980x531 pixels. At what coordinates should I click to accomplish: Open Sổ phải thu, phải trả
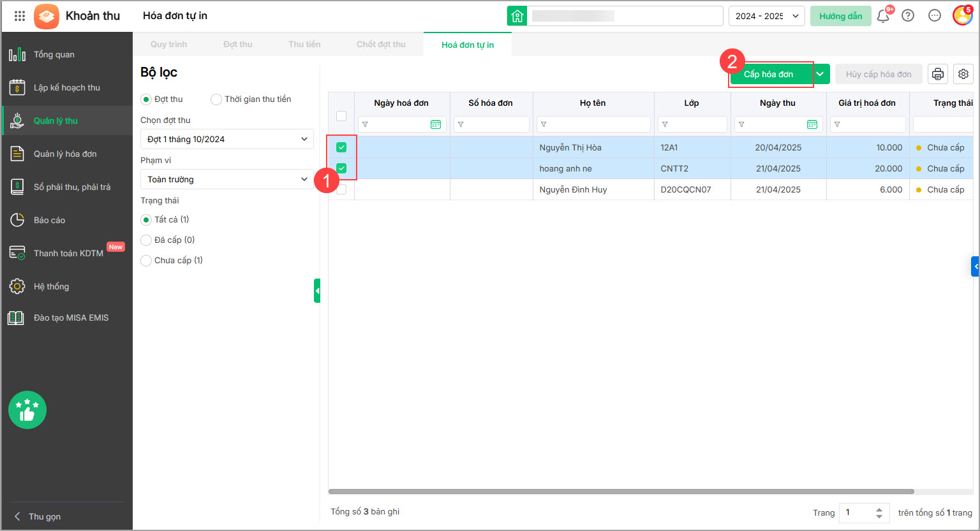[x=67, y=187]
